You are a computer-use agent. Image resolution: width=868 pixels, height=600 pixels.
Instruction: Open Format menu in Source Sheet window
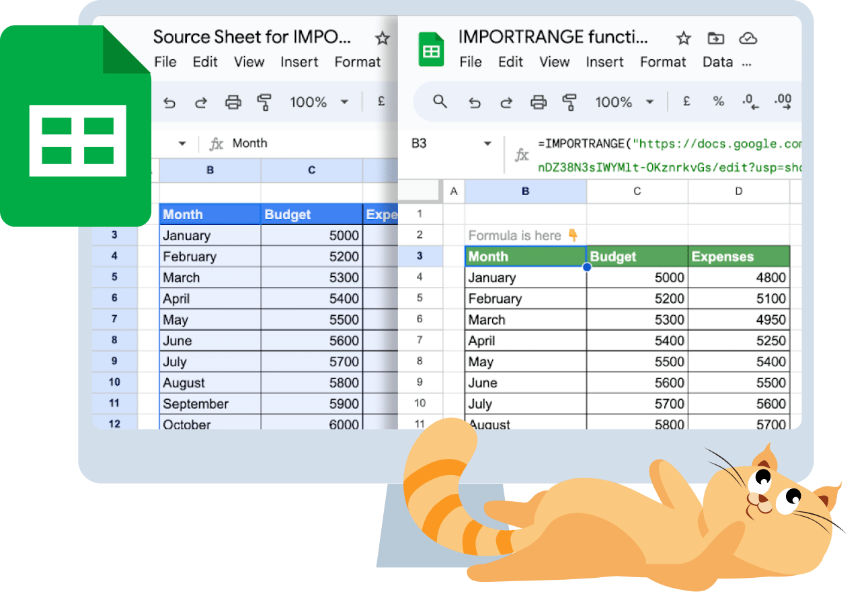coord(358,62)
